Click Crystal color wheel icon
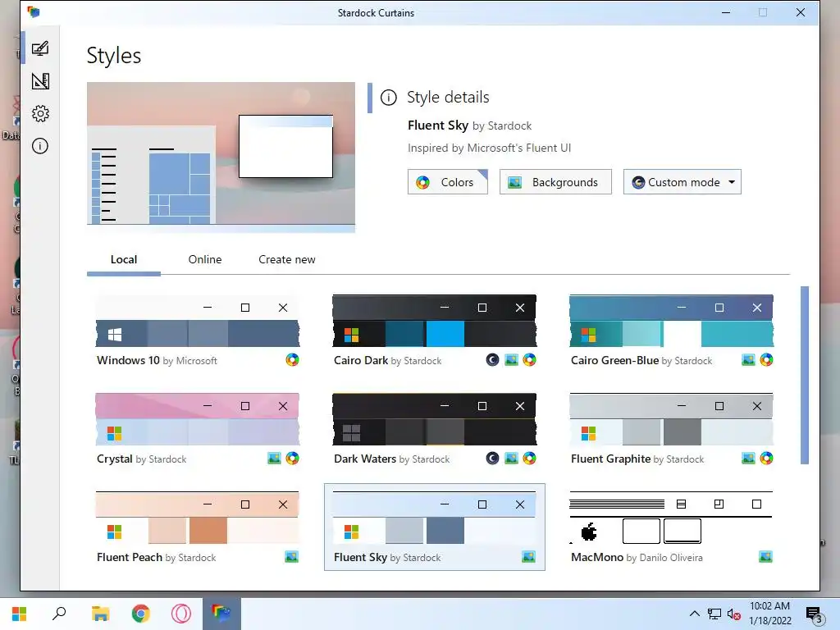The width and height of the screenshot is (840, 630). coord(292,459)
